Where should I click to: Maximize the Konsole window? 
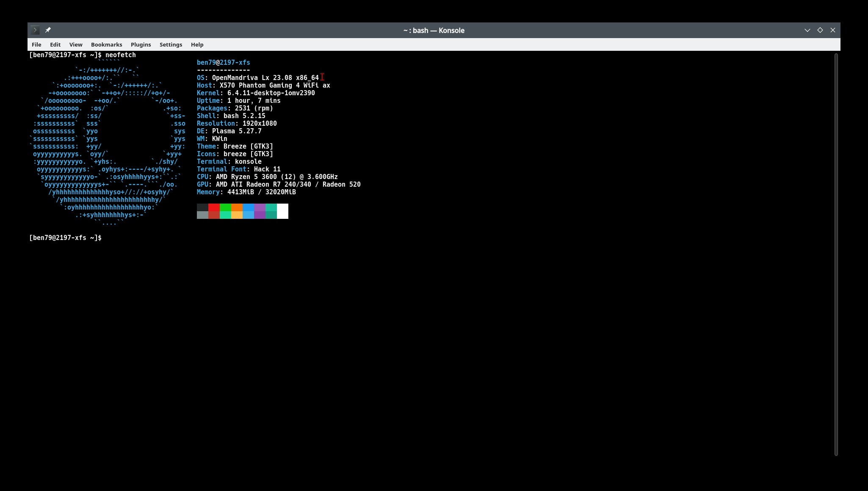tap(820, 30)
